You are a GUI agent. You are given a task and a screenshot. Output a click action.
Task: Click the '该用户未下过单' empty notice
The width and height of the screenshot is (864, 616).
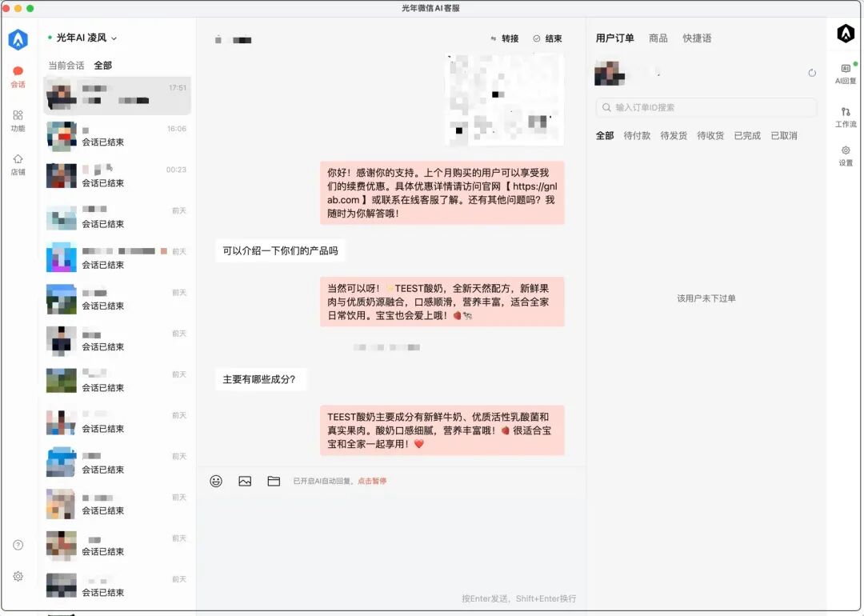tap(706, 298)
